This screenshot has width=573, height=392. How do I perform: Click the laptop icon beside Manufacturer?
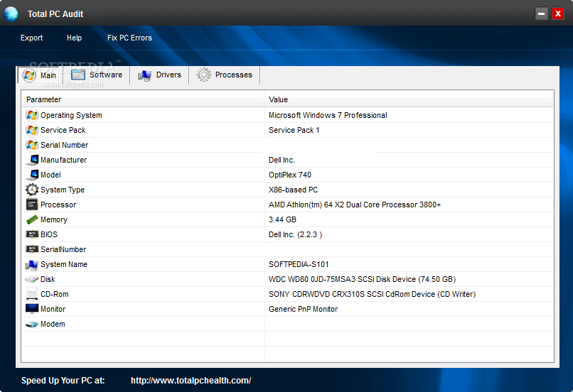tap(32, 160)
